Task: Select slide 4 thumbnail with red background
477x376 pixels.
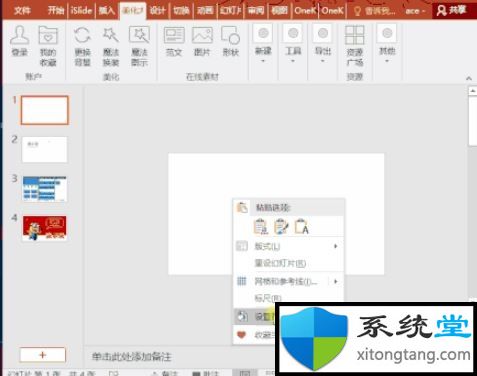Action: (x=45, y=228)
